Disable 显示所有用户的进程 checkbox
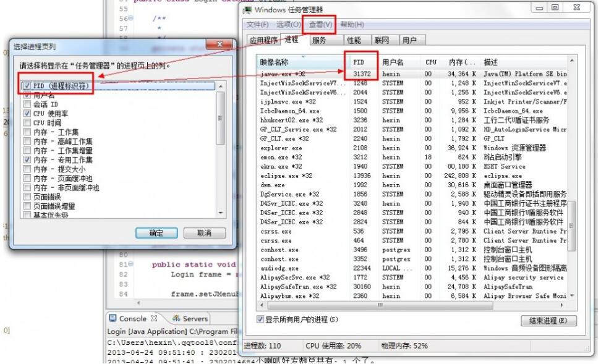The height and width of the screenshot is (364, 601). (260, 319)
